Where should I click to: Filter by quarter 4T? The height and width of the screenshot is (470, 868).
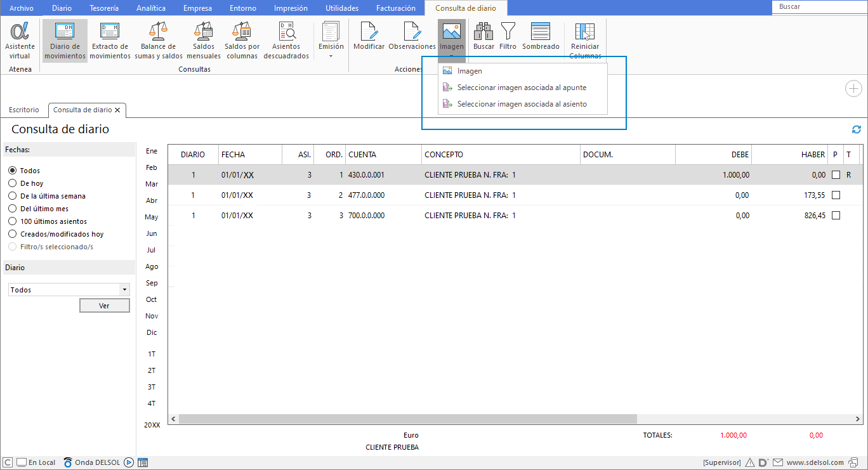[x=152, y=403]
